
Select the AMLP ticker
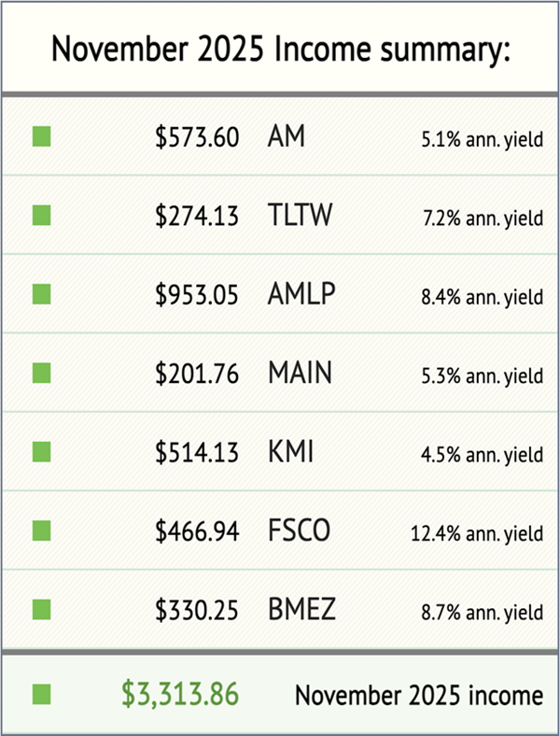pyautogui.click(x=301, y=295)
